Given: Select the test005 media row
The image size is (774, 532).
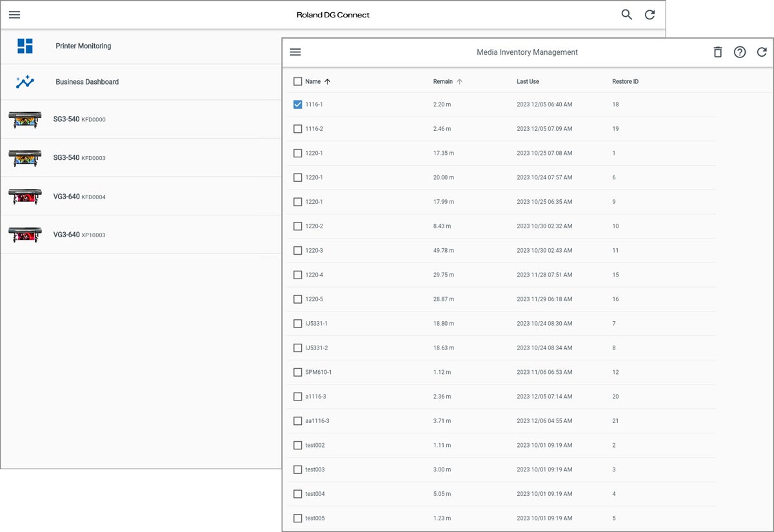Looking at the screenshot, I should tap(297, 518).
